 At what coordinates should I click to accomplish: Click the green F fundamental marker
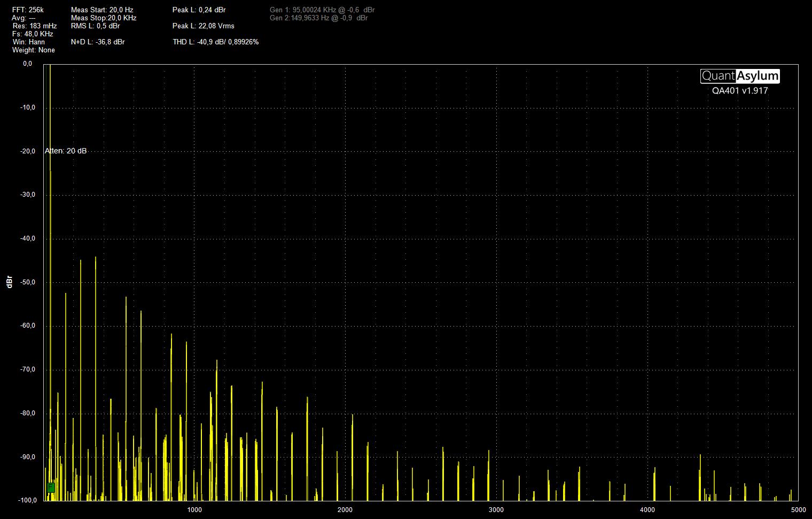(x=51, y=487)
